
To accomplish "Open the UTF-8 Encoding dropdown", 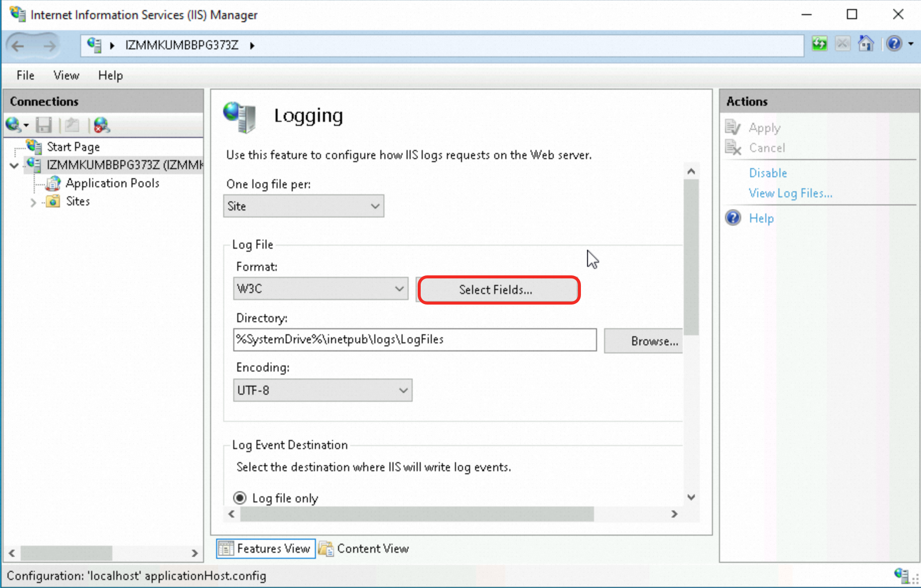I will pos(323,391).
